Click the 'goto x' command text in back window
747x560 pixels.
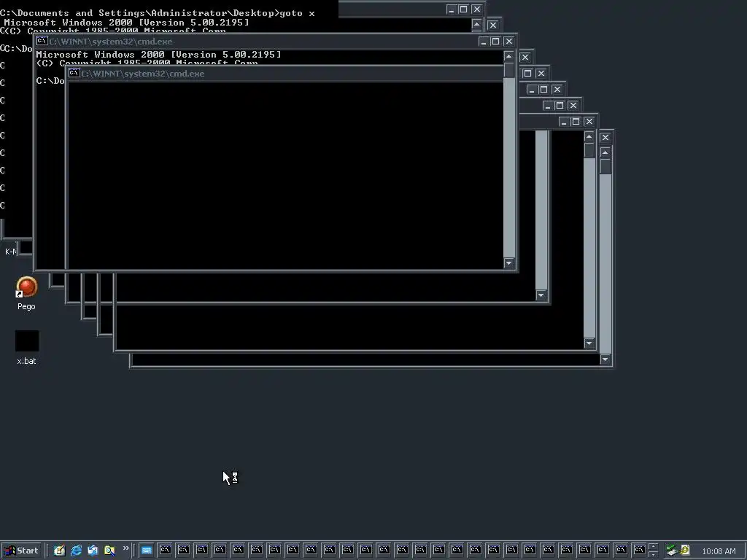point(297,13)
